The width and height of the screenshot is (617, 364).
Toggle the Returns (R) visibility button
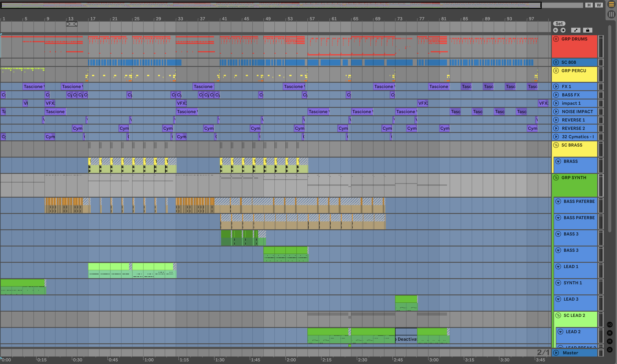[x=610, y=333]
